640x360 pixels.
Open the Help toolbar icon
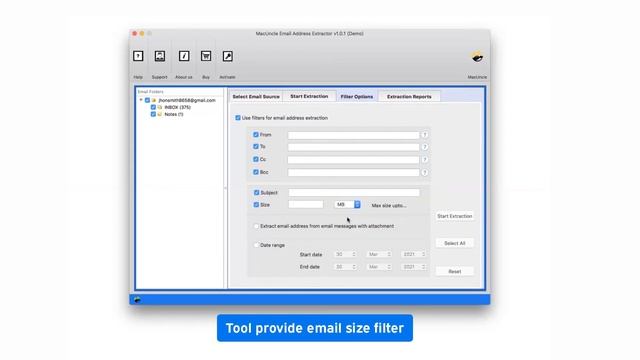click(x=138, y=56)
